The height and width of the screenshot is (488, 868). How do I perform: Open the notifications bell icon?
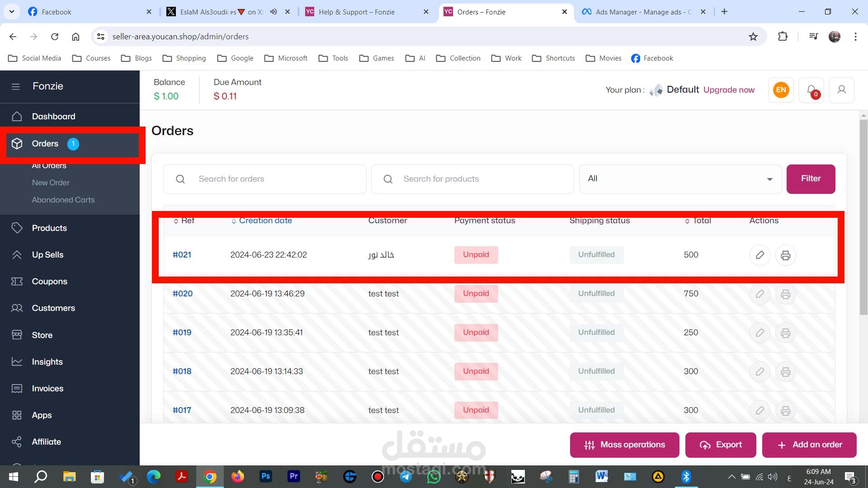[811, 90]
